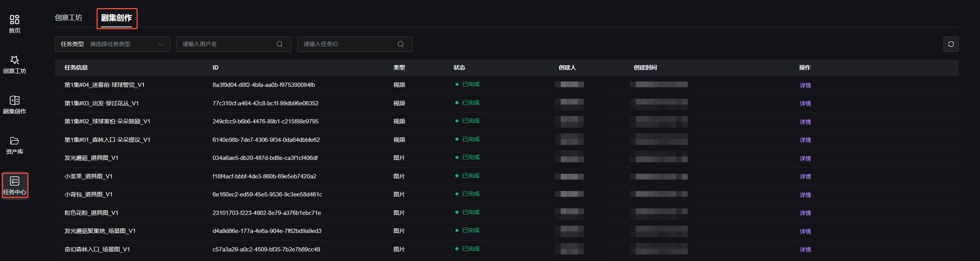Switch to the 剧集创作 tab
This screenshot has height=261, width=980.
(117, 18)
